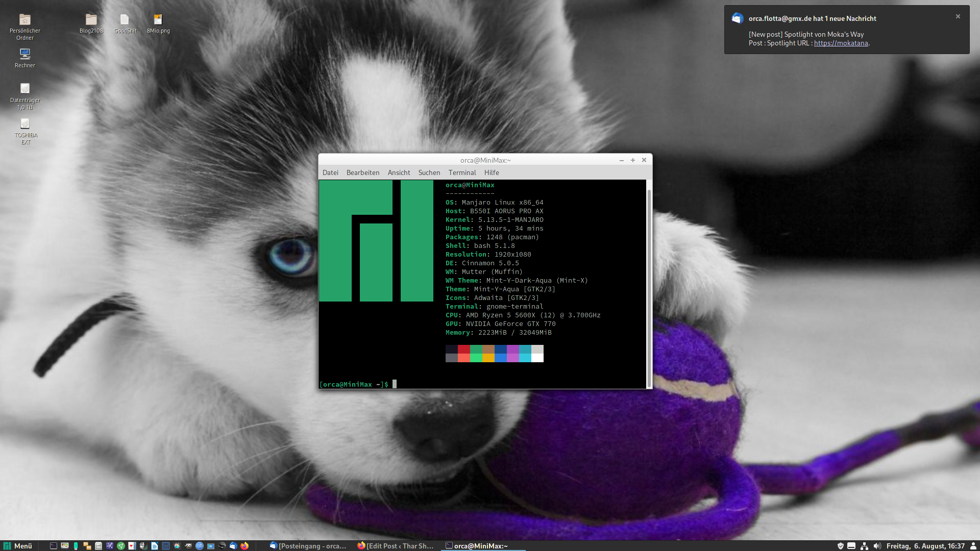This screenshot has width=980, height=551.
Task: Open the Manjaro Menü button
Action: click(18, 546)
